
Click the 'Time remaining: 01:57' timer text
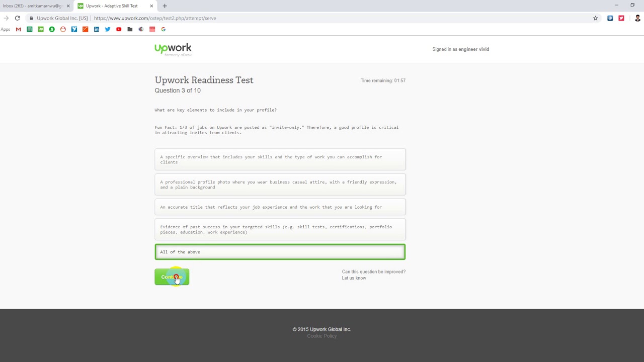[383, 80]
